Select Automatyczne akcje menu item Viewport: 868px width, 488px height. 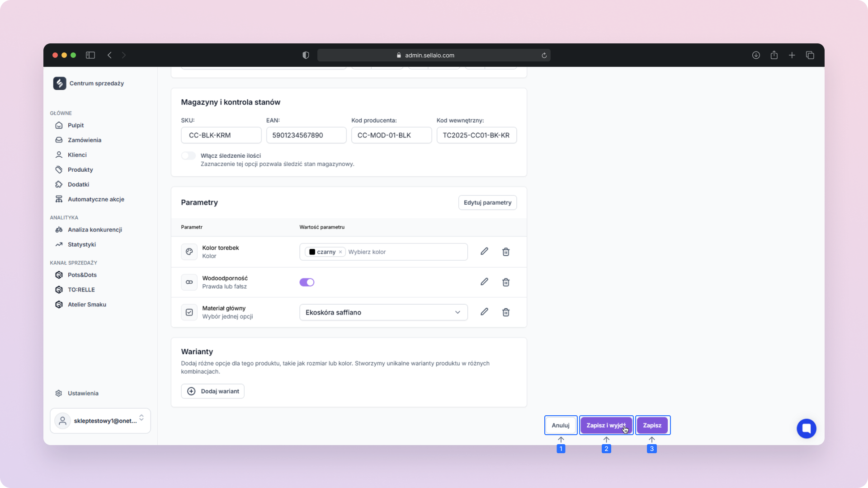96,199
